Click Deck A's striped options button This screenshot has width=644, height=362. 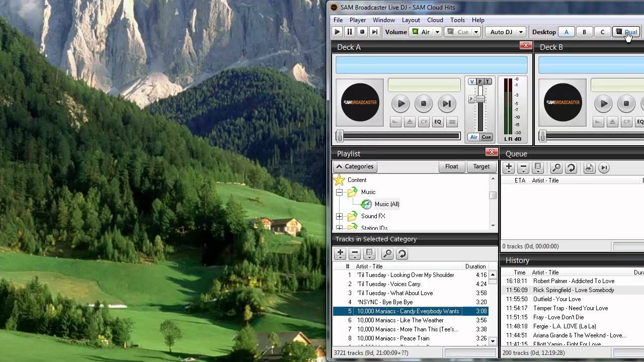click(x=452, y=122)
